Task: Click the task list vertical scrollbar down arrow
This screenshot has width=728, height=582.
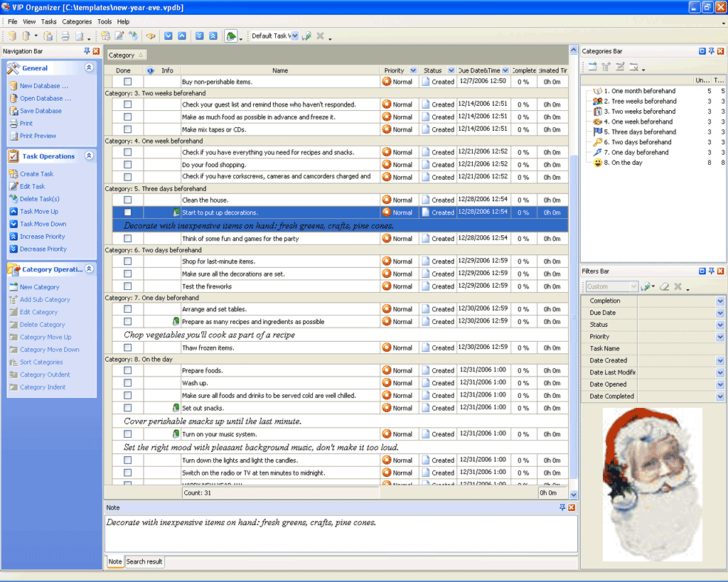Action: tap(574, 495)
